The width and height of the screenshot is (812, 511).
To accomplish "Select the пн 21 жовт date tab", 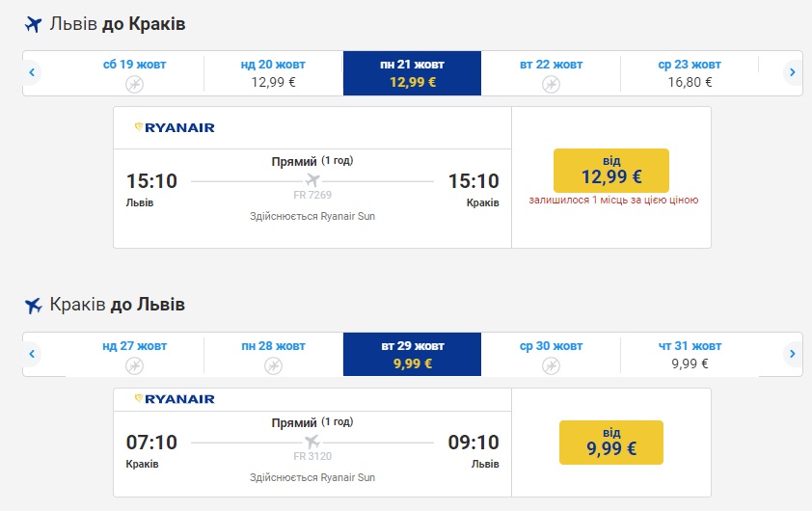I will click(x=412, y=73).
